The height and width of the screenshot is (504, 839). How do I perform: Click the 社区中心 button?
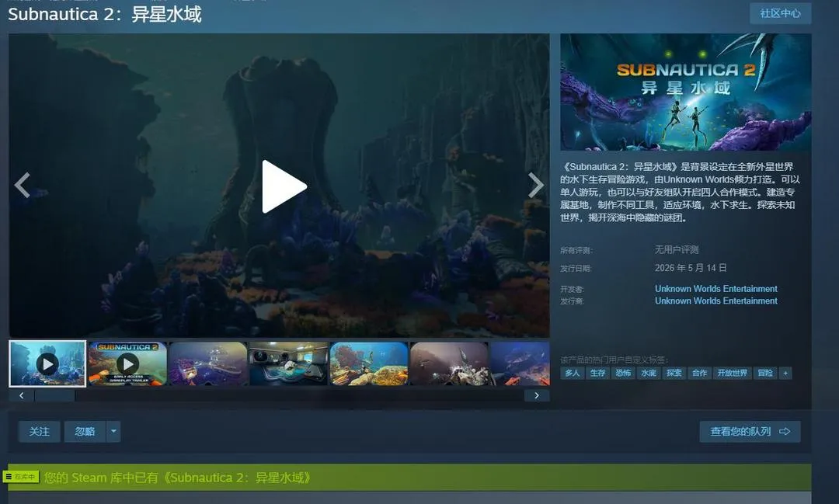coord(780,13)
